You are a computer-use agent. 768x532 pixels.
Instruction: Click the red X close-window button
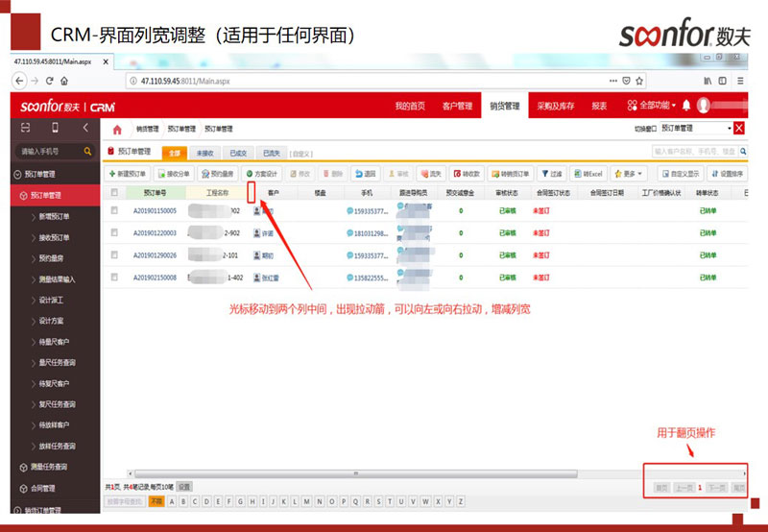click(x=740, y=128)
